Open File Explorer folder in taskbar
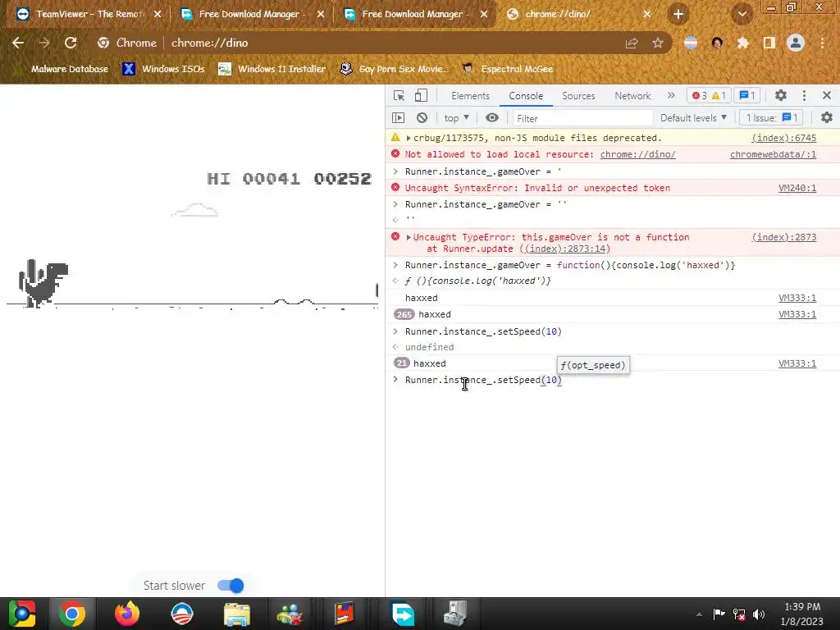840x630 pixels. click(x=237, y=614)
